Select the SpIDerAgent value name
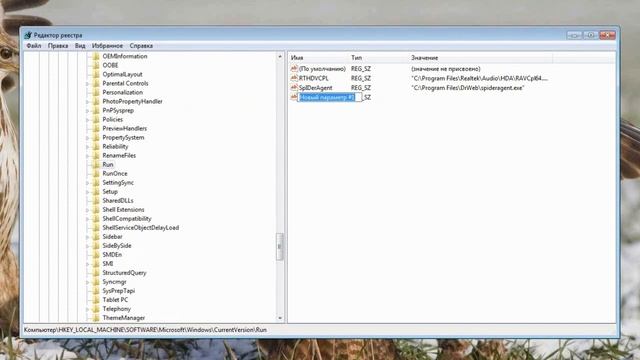The height and width of the screenshot is (360, 640). coord(316,88)
